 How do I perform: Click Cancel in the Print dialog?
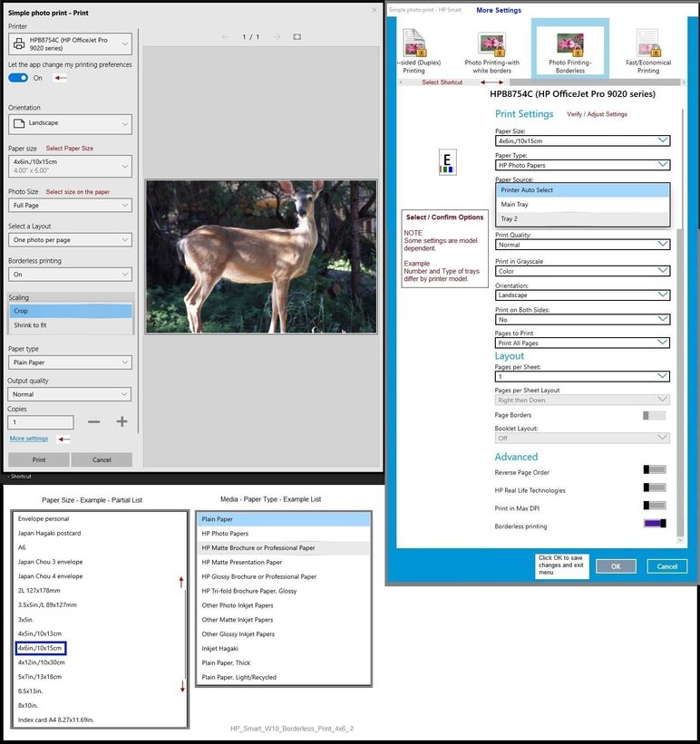pyautogui.click(x=102, y=459)
